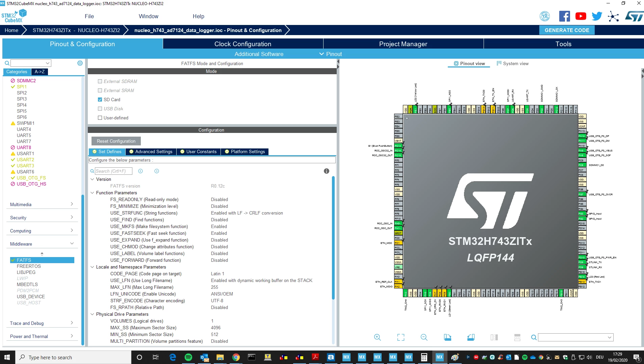Open the Platform Settings tab
Viewport: 644px width, 364px height.
(x=245, y=151)
